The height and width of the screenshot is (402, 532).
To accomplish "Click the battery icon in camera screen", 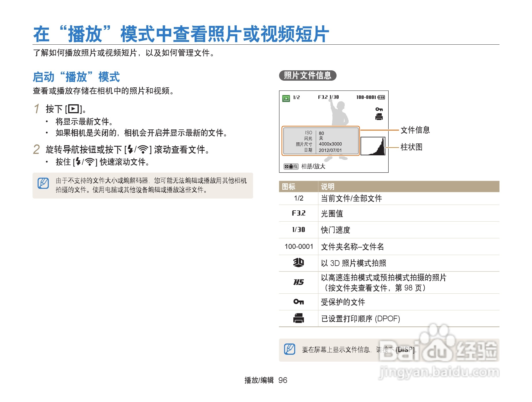I will coord(381,97).
